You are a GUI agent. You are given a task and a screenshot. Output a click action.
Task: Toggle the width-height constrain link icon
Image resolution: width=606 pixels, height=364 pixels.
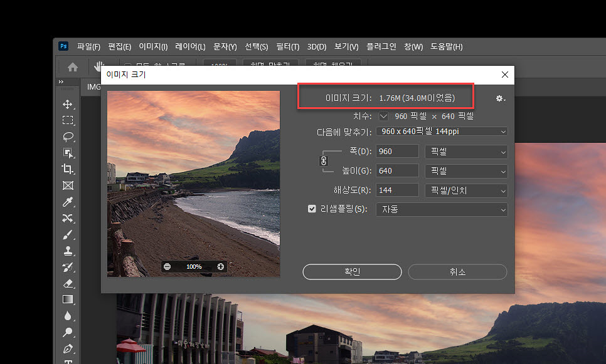(x=324, y=161)
